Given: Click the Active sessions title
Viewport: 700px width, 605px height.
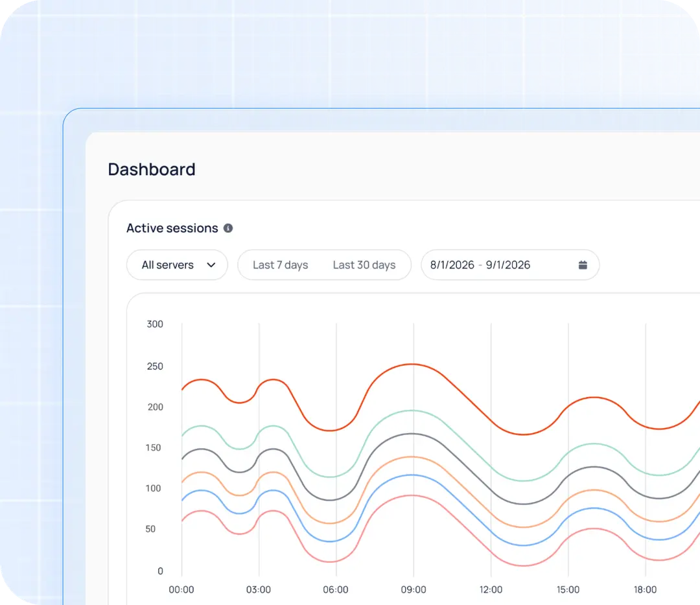Looking at the screenshot, I should point(172,228).
